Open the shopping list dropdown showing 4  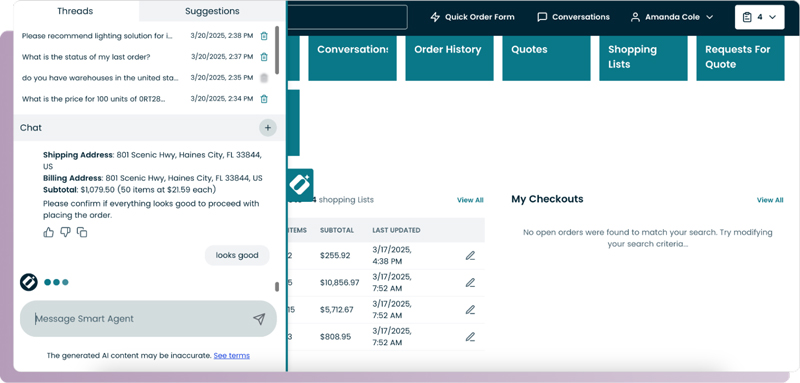coord(760,17)
